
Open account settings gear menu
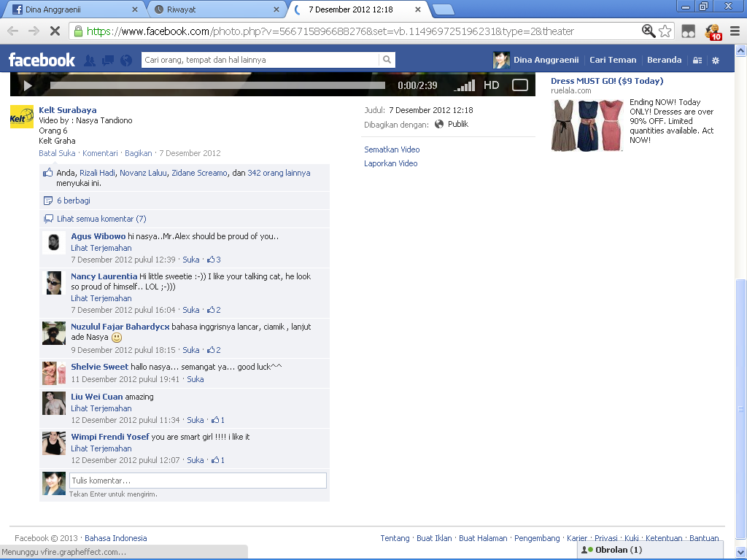point(716,61)
